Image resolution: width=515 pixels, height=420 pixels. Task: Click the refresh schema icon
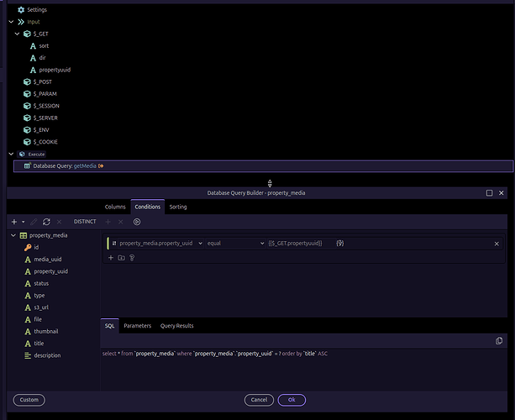point(46,222)
